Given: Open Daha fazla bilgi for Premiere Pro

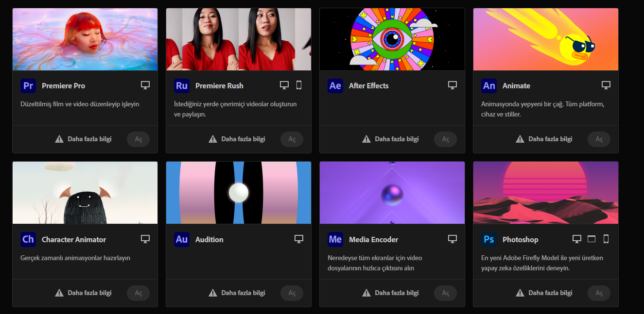Looking at the screenshot, I should click(89, 139).
